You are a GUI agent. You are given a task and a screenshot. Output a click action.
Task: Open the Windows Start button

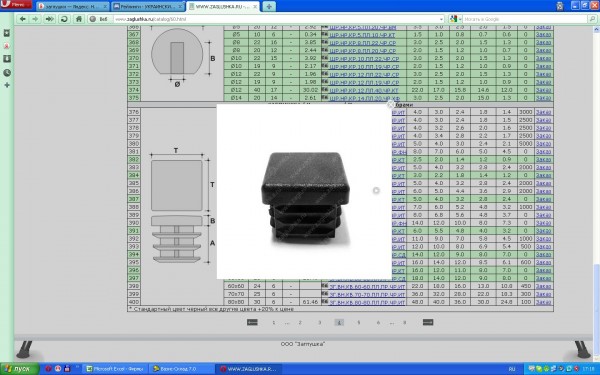pos(19,369)
